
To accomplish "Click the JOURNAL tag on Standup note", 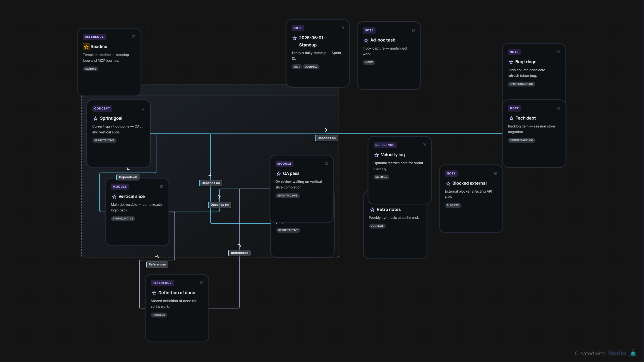I will point(311,67).
